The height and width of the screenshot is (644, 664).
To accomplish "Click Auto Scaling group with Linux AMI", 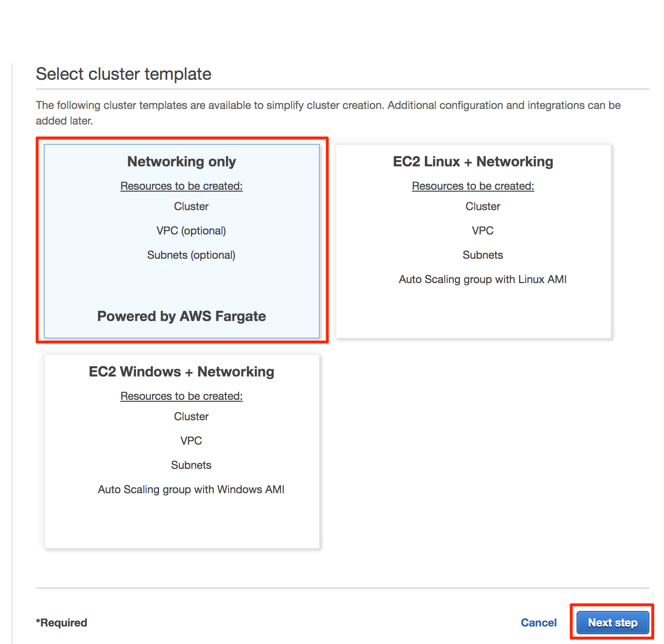I will coord(483,279).
